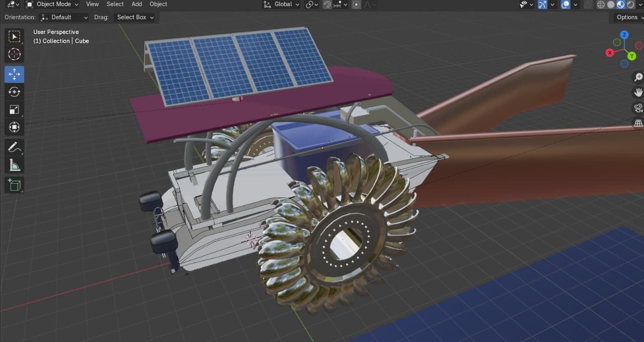Image resolution: width=644 pixels, height=342 pixels.
Task: Open the gizmo options dropdown arrow
Action: pos(552,5)
